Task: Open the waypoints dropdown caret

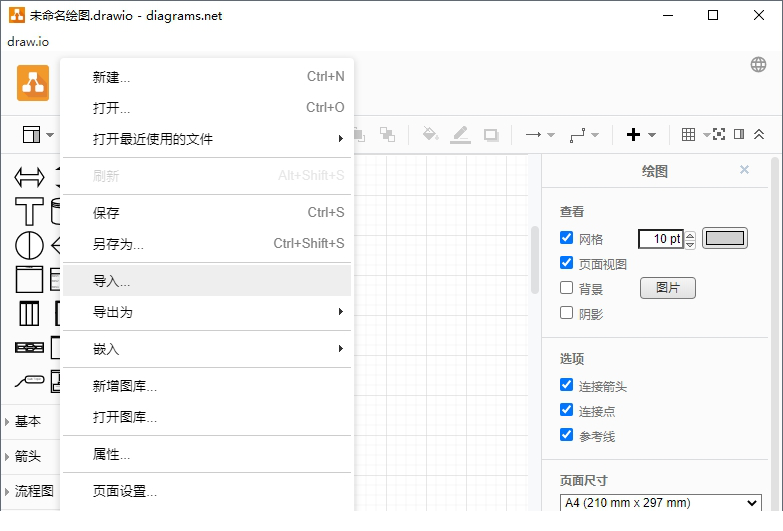Action: [x=595, y=135]
